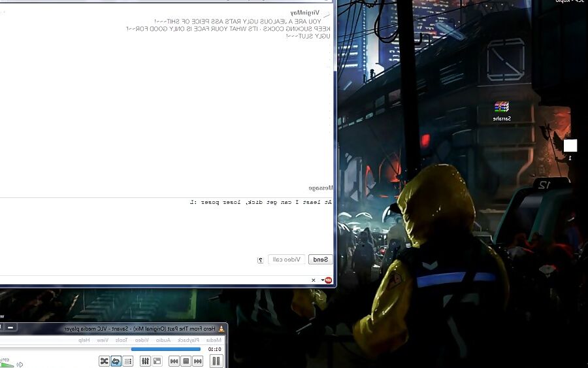
Task: Open the Playback menu in VLC
Action: [188, 340]
